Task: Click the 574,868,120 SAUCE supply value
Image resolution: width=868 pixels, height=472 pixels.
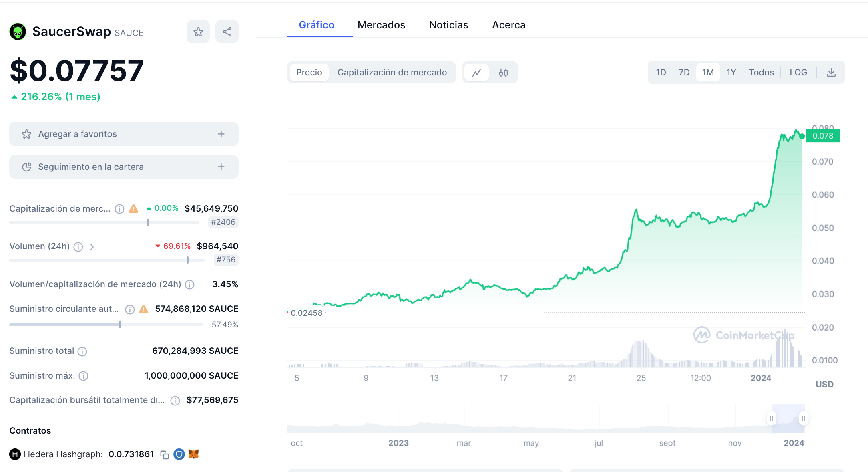Action: tap(197, 309)
